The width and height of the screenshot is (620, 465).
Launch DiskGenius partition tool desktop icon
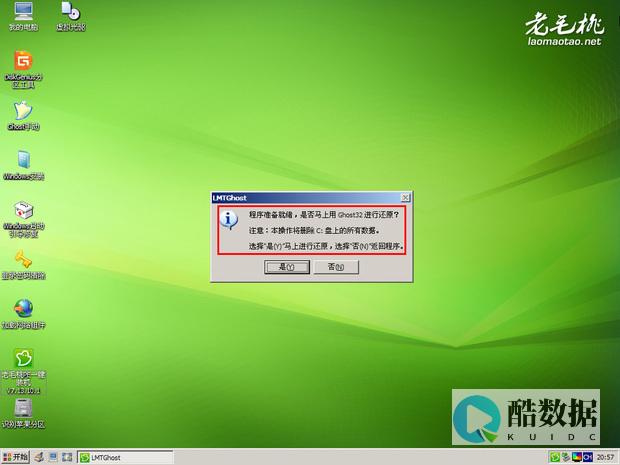coord(23,69)
